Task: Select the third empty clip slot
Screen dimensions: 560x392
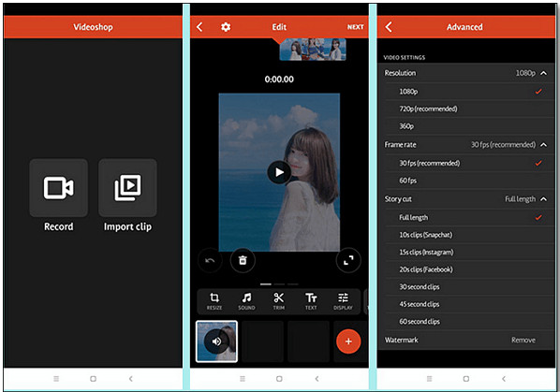Action: [309, 341]
